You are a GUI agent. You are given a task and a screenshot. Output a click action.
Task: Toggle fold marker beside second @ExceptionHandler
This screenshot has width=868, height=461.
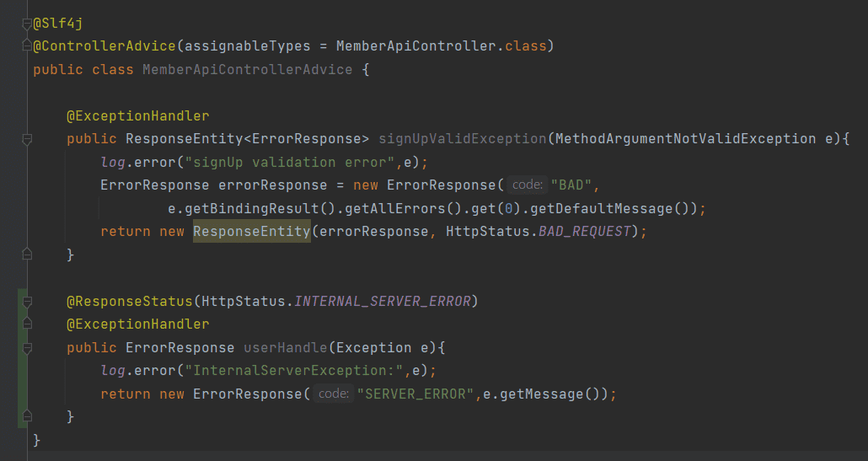tap(27, 324)
